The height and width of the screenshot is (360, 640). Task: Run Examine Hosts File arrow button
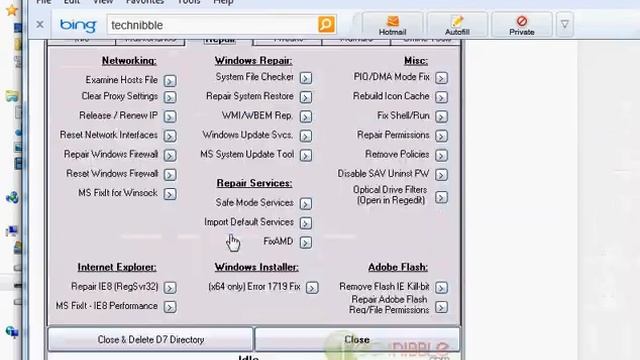click(170, 80)
